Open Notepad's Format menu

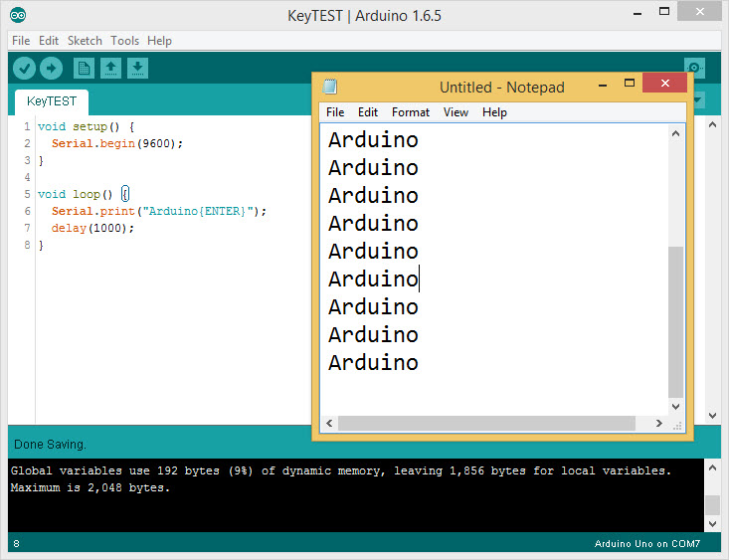coord(411,112)
